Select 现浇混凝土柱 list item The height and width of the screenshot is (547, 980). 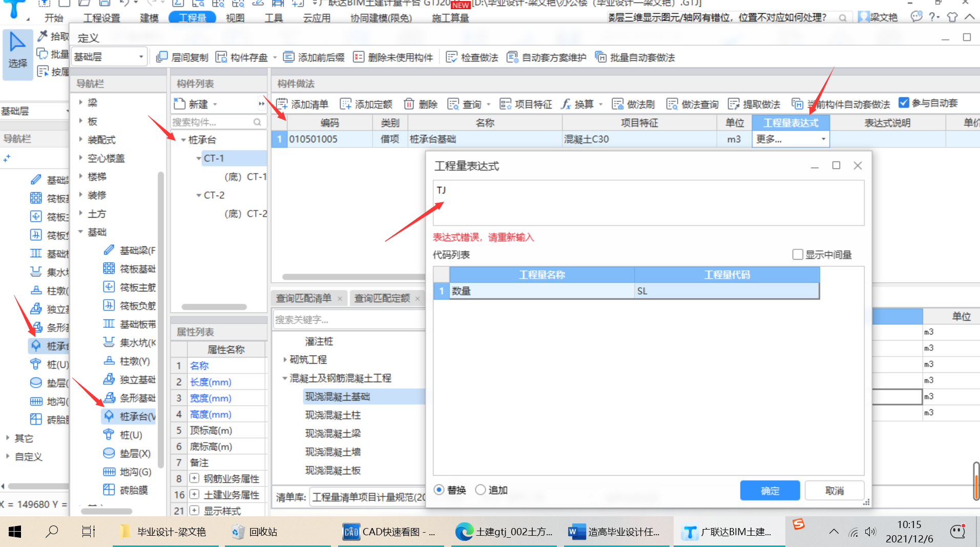[333, 415]
